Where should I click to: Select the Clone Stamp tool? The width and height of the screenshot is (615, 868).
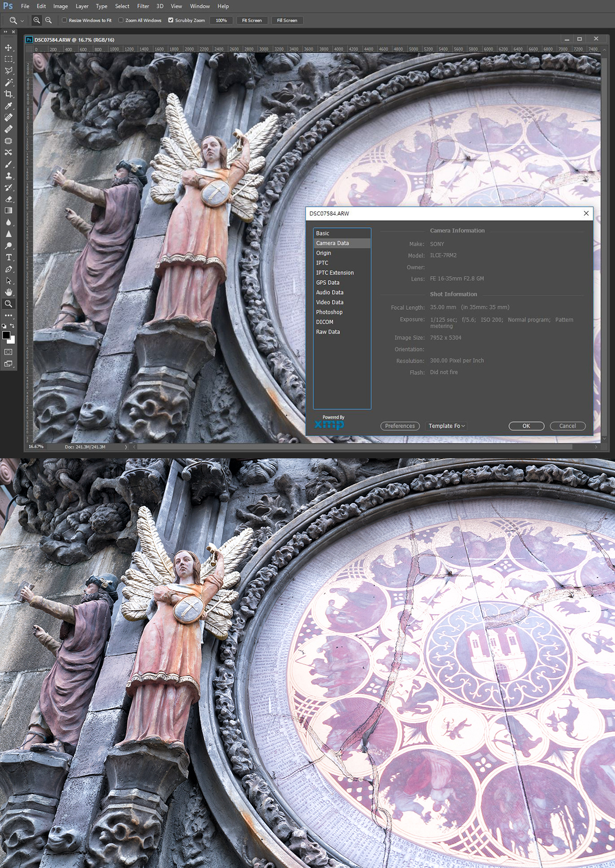(x=8, y=176)
